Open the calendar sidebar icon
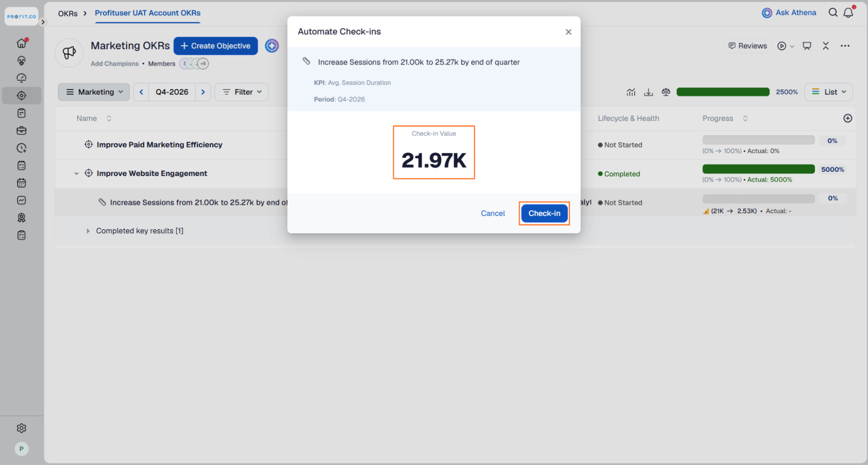Viewport: 868px width, 465px height. [21, 183]
